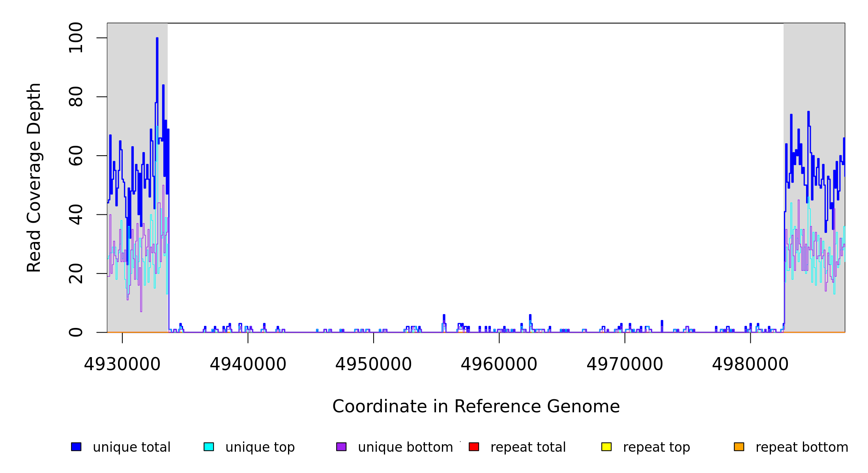Click the purple unique bottom legend swatch
868x473 pixels.
(x=341, y=447)
